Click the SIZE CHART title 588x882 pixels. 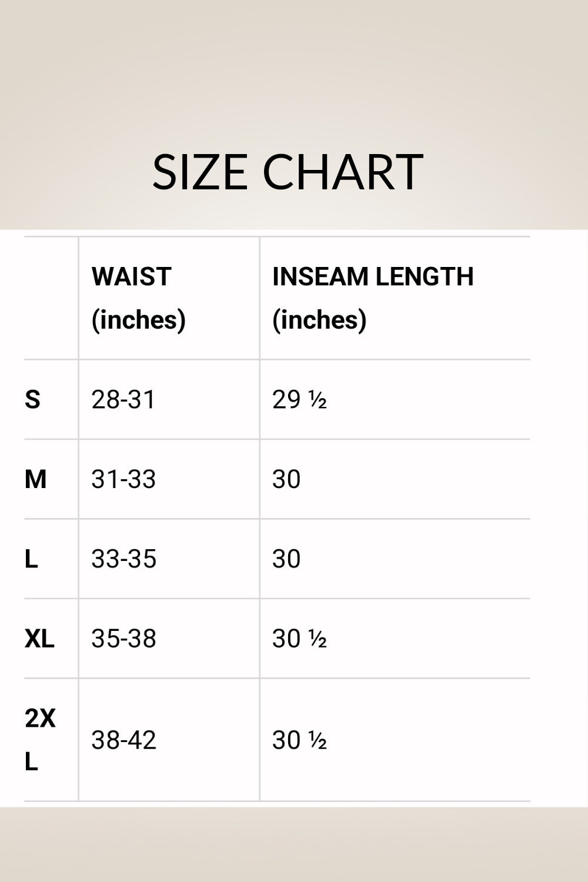click(x=288, y=172)
